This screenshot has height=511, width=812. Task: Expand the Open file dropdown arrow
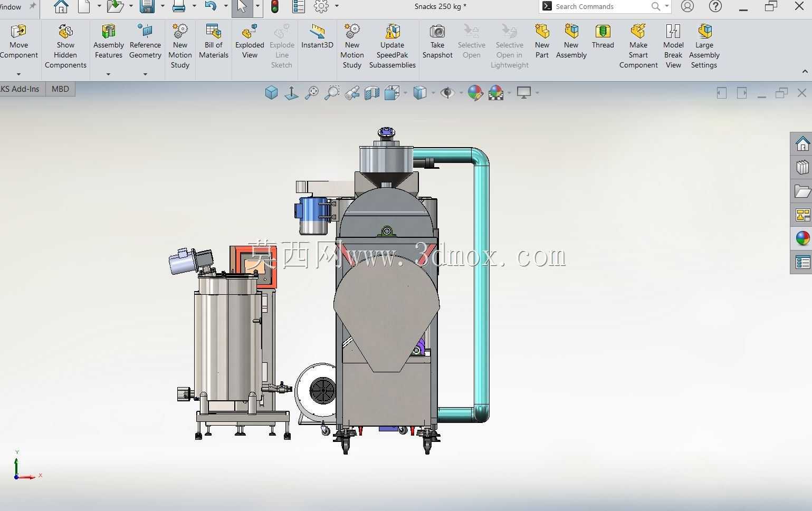(130, 6)
